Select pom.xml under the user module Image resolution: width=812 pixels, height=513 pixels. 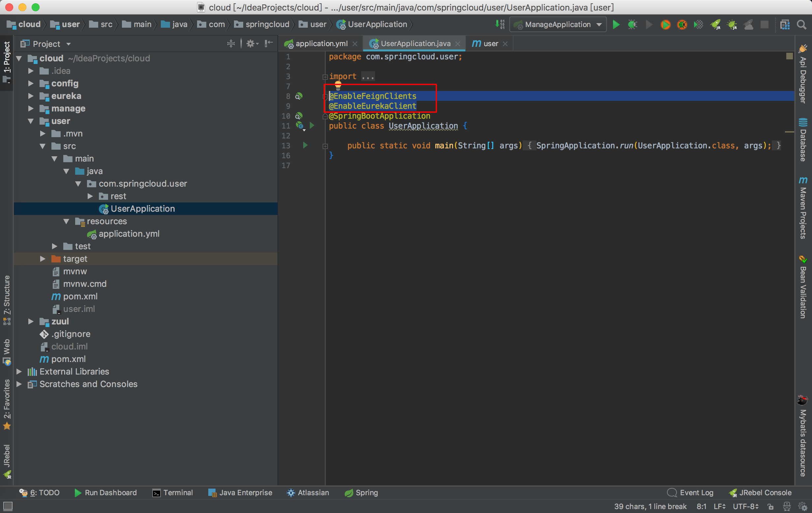tap(80, 296)
